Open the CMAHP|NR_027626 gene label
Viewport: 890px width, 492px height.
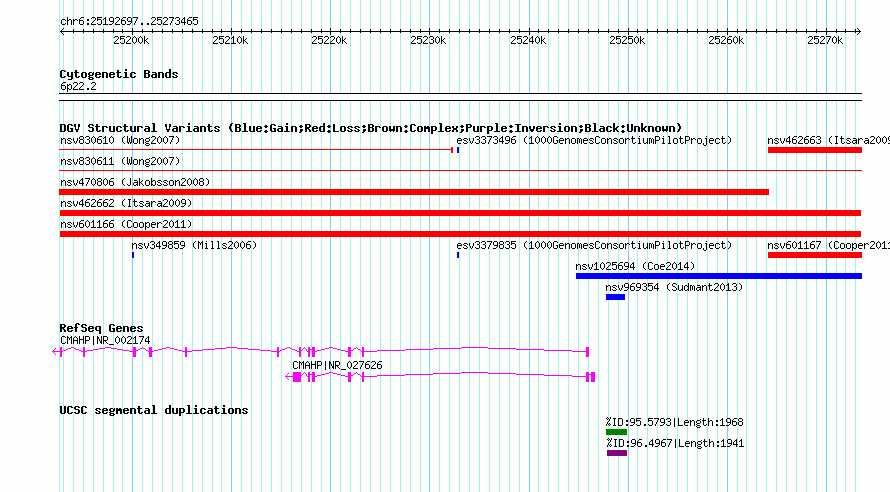pos(337,365)
